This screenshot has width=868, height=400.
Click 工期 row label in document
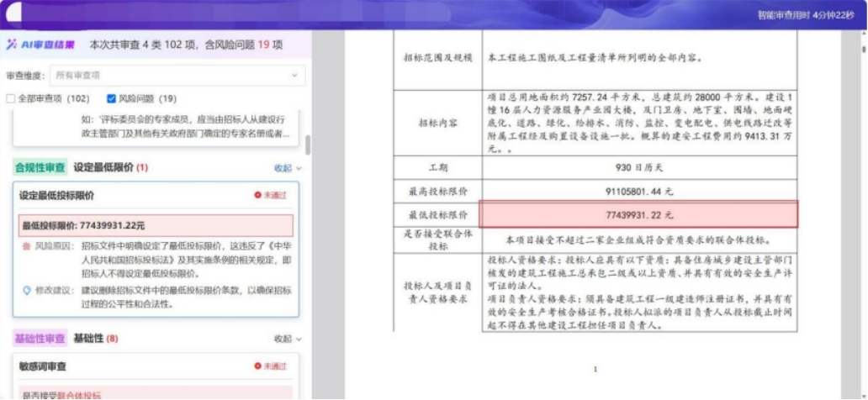[x=437, y=167]
